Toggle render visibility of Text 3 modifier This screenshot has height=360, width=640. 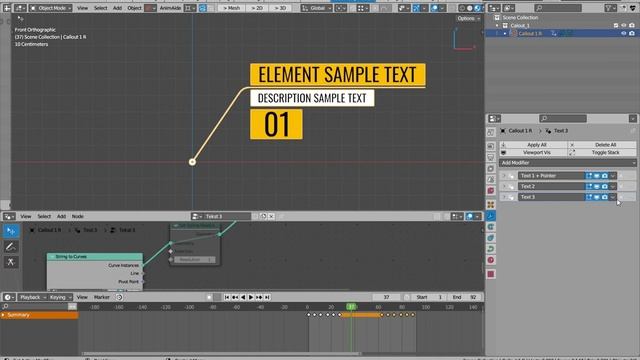(604, 197)
